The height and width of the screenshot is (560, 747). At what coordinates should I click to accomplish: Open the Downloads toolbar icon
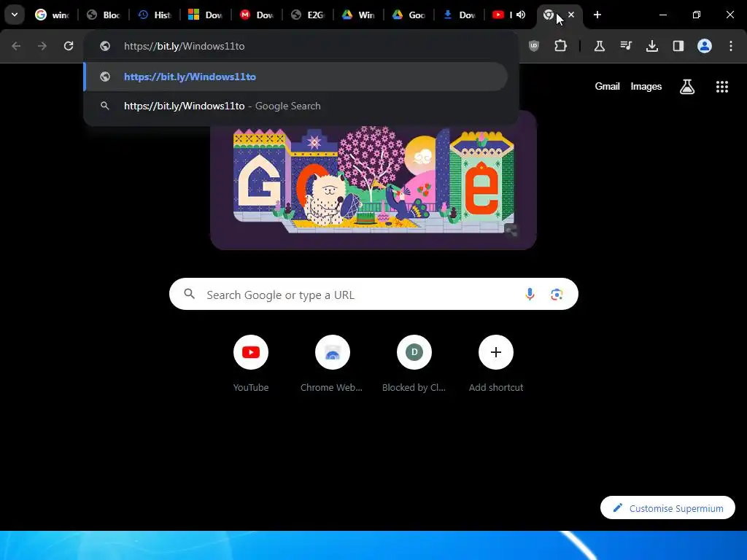pyautogui.click(x=651, y=46)
